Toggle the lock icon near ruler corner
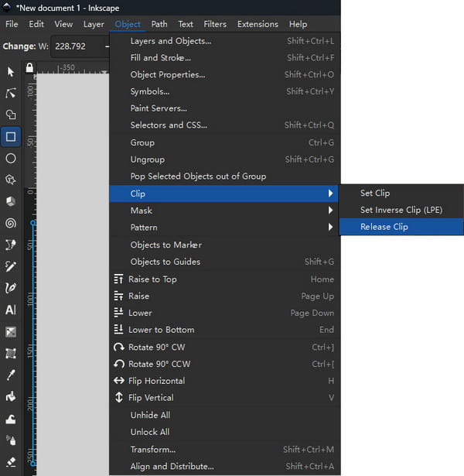Viewport: 464px width, 476px height. coord(29,68)
